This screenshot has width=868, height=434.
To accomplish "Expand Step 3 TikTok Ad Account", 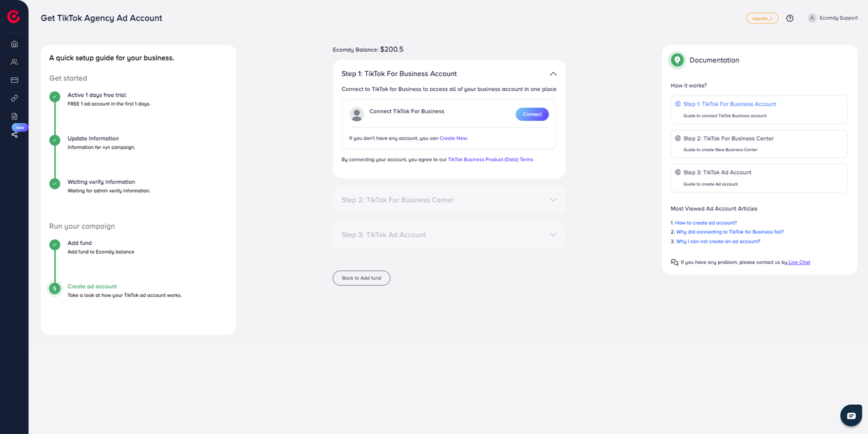I will pos(553,235).
